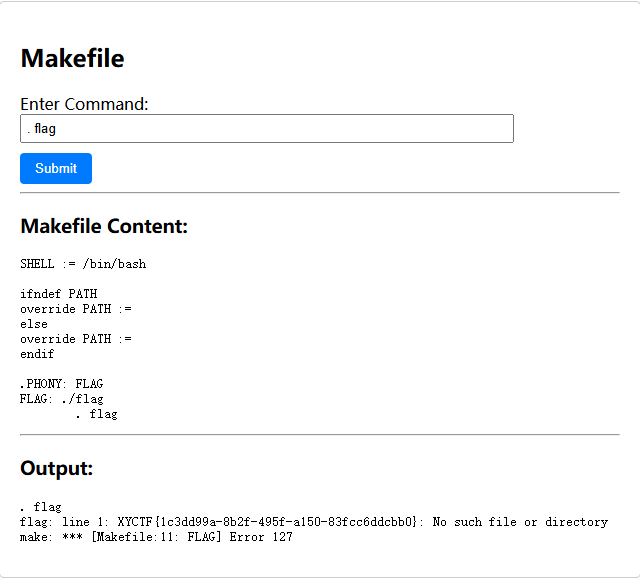The height and width of the screenshot is (578, 640).
Task: Click the make Error 127 line
Action: [x=156, y=537]
